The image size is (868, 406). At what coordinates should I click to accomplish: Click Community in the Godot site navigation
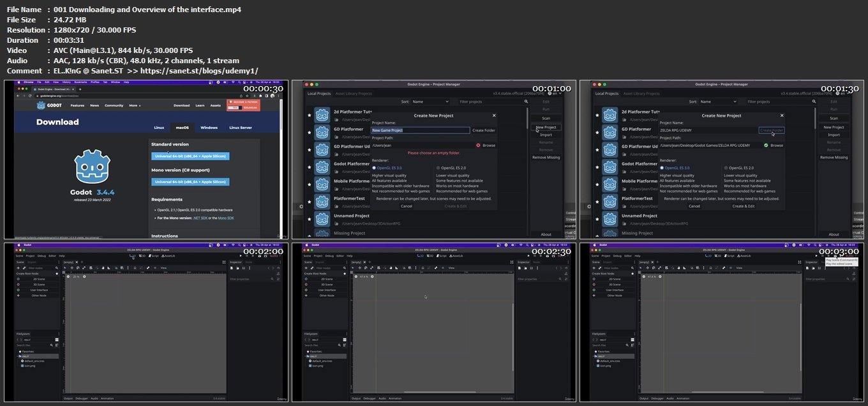[x=114, y=105]
